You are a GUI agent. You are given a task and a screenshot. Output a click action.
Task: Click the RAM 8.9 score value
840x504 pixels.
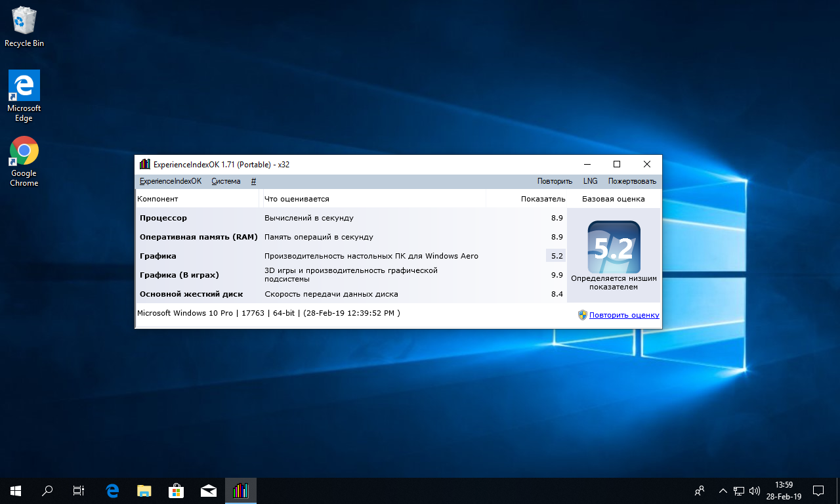tap(557, 237)
